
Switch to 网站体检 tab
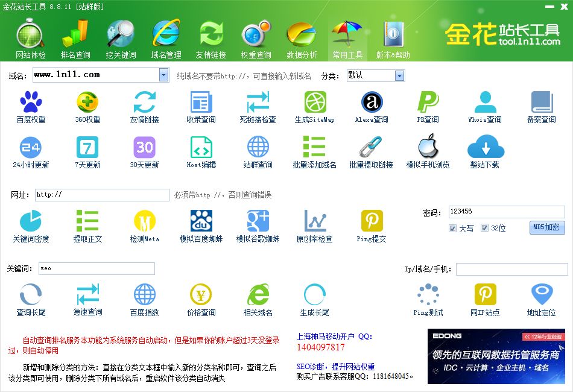point(31,39)
